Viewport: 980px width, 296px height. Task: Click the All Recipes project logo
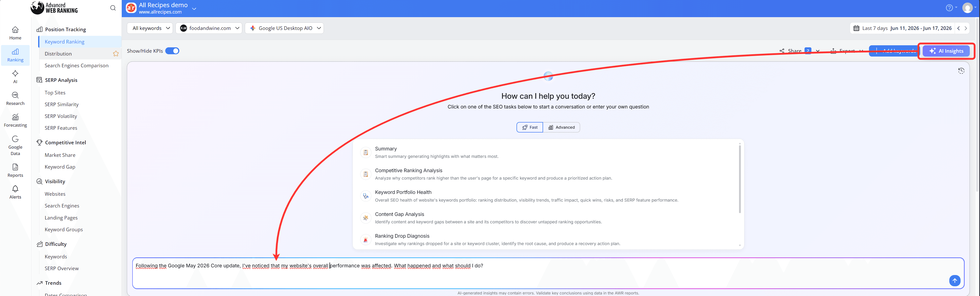131,8
